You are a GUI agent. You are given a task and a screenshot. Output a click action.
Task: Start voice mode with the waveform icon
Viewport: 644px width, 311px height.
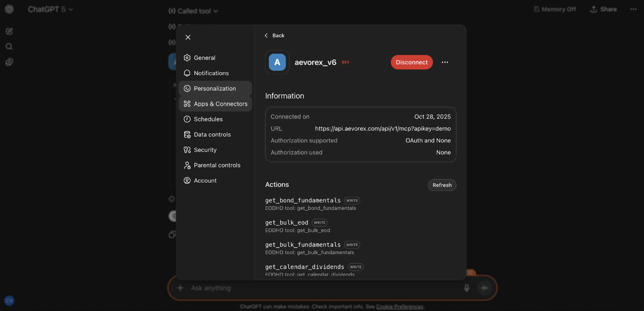coord(484,288)
